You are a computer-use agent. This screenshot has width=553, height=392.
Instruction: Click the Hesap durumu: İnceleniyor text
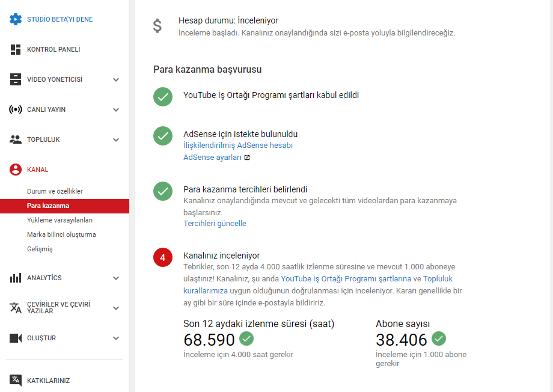point(228,21)
